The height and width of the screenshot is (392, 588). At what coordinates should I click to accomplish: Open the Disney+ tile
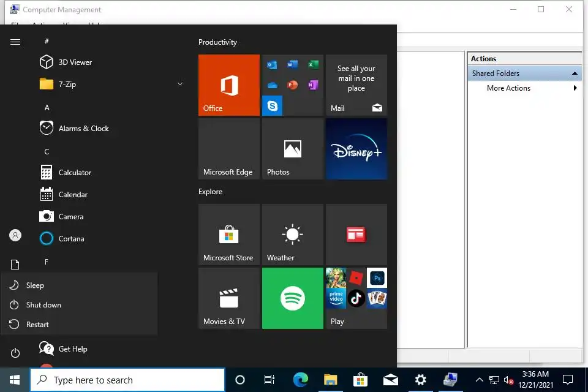coord(356,149)
